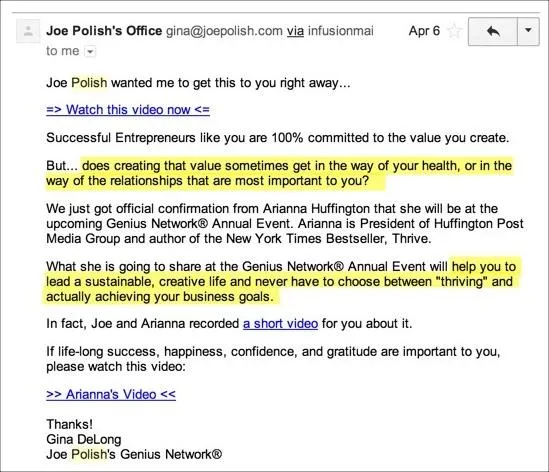
Task: Click the 'Thanks!' closing line
Action: click(x=69, y=424)
